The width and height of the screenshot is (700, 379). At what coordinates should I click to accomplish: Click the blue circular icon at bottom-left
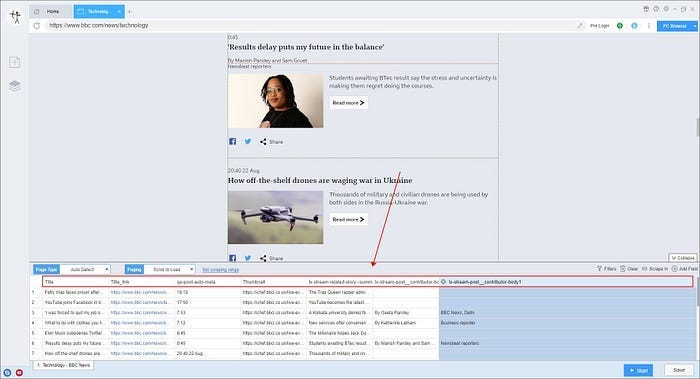tap(7, 372)
